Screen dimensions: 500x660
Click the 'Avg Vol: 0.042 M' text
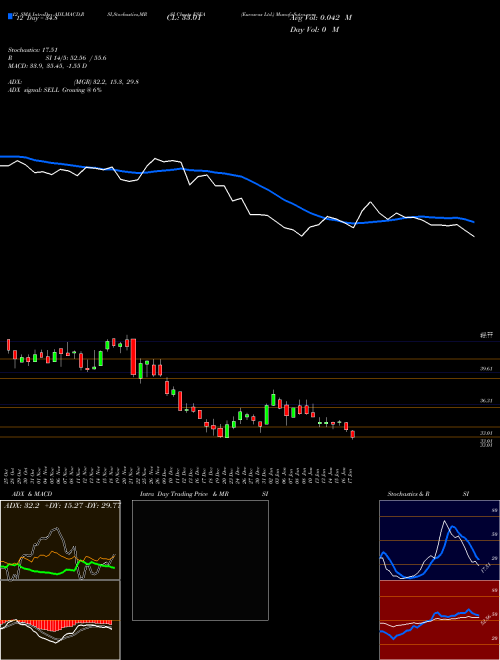[x=321, y=18]
